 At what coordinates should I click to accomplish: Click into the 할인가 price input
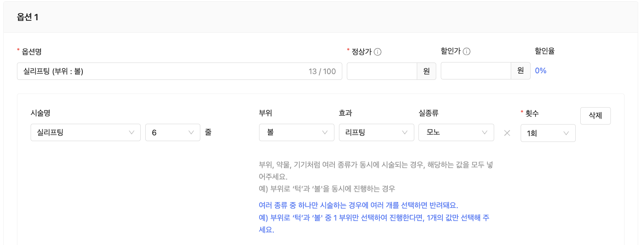pyautogui.click(x=476, y=71)
